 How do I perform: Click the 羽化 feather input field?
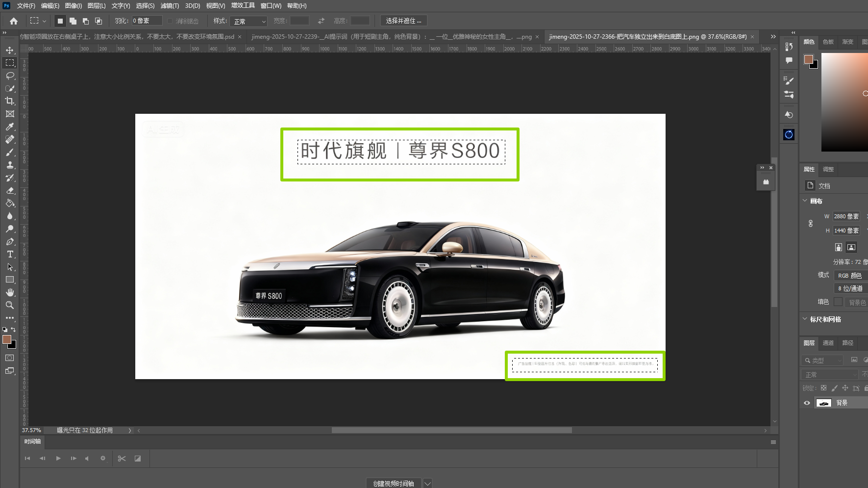147,21
